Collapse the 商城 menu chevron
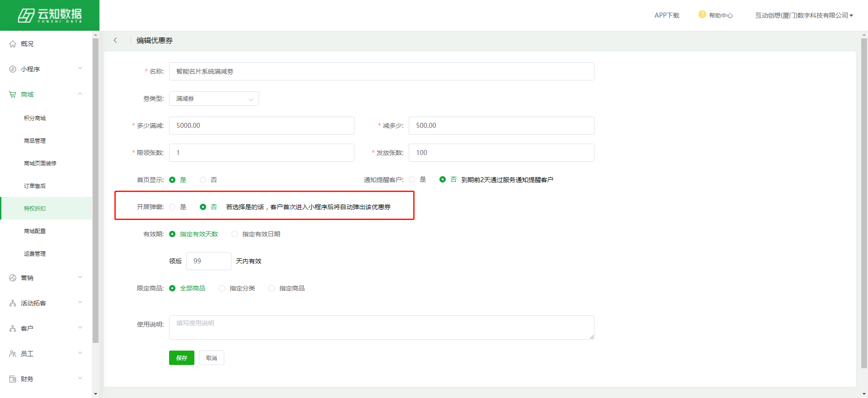Screen dimensions: 868x398 80,94
